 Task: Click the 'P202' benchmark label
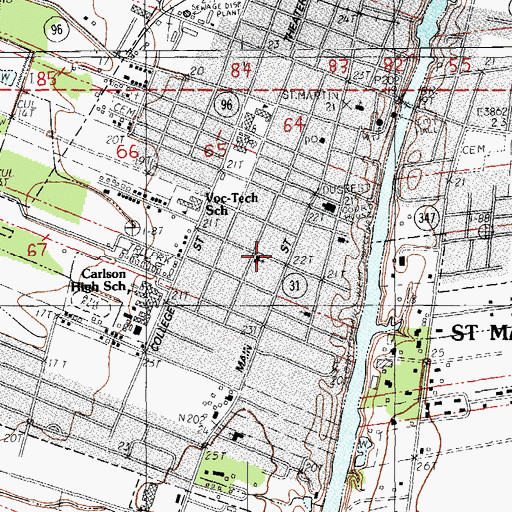point(386,80)
